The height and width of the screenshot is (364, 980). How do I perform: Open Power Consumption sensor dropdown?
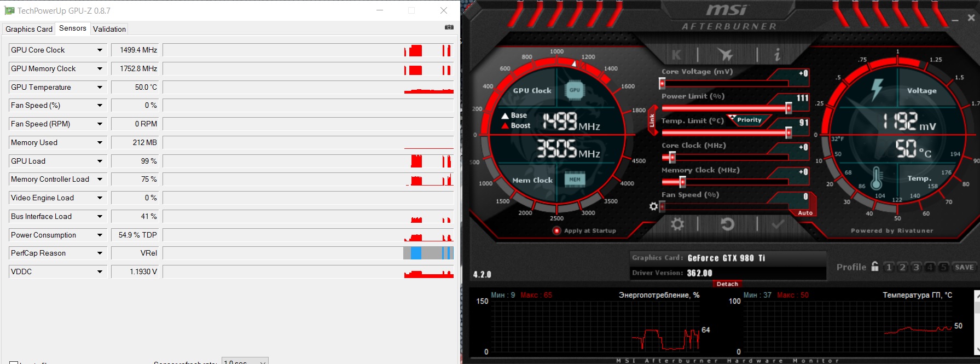pos(100,235)
